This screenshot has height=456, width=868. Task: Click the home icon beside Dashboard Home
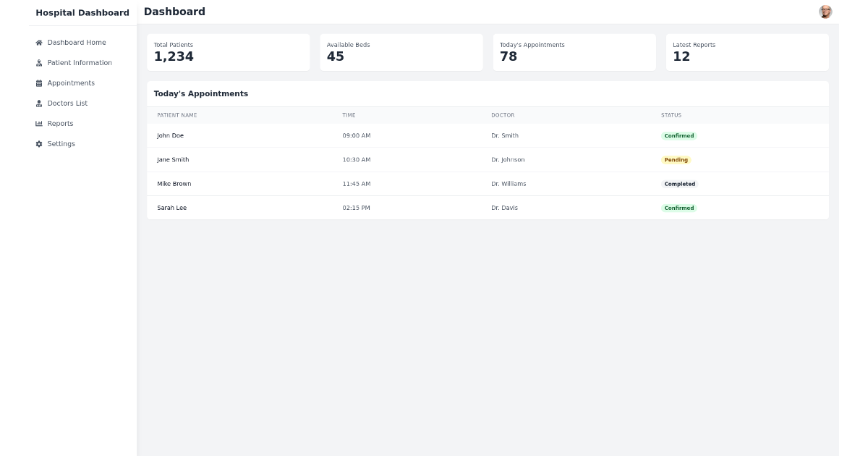pos(39,43)
